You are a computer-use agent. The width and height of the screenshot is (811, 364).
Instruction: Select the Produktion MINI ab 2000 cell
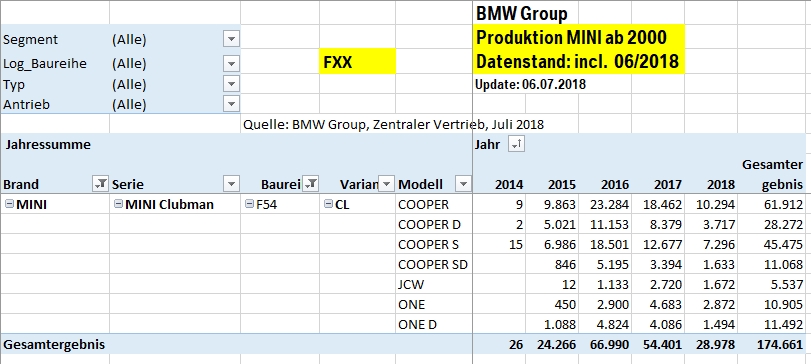pos(578,37)
